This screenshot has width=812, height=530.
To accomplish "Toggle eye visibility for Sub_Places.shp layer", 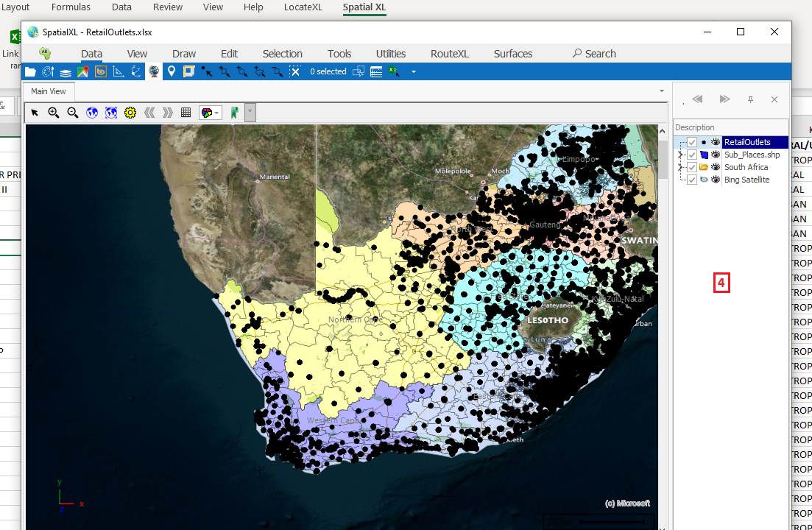I will [716, 155].
